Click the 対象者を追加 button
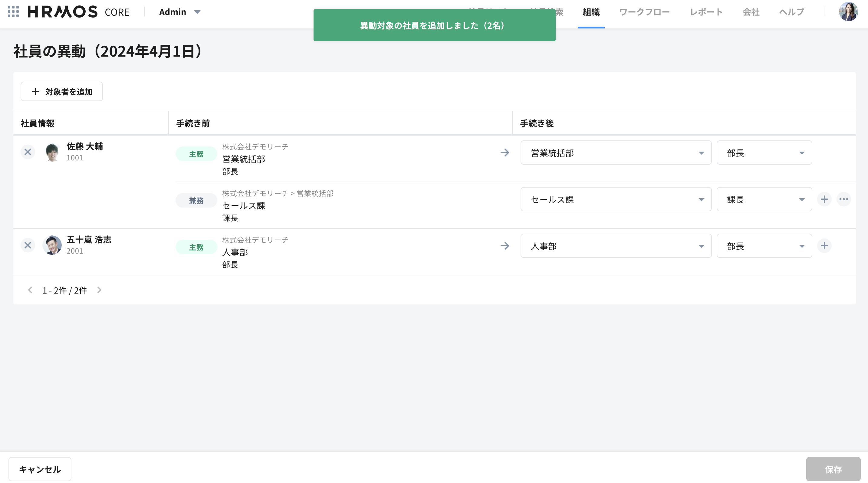Image resolution: width=868 pixels, height=483 pixels. (62, 92)
